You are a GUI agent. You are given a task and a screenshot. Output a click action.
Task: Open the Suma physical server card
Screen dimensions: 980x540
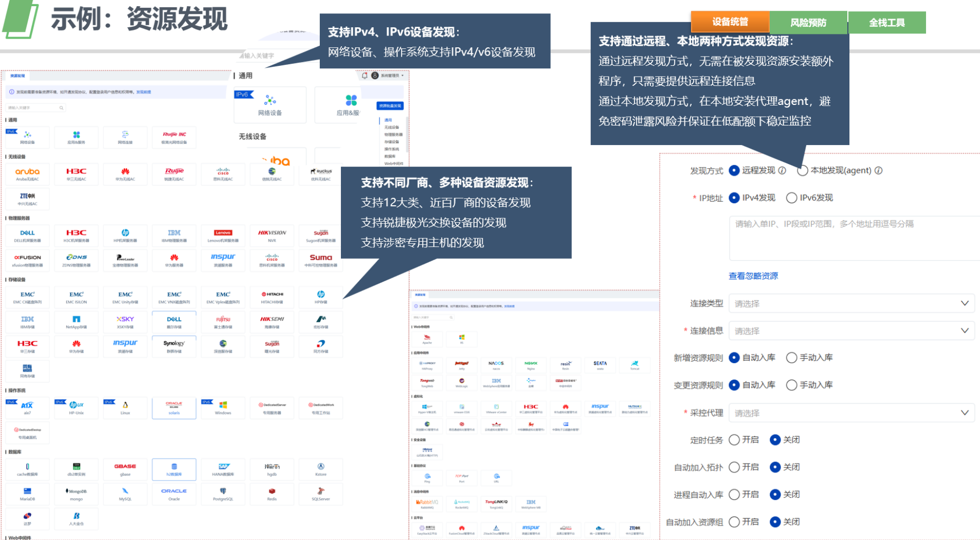pyautogui.click(x=321, y=261)
